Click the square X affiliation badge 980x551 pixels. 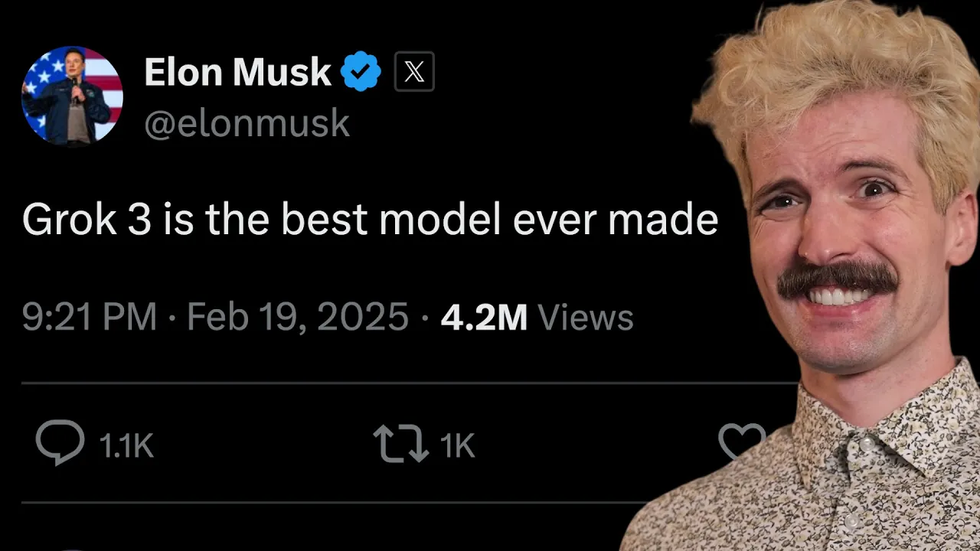coord(414,72)
